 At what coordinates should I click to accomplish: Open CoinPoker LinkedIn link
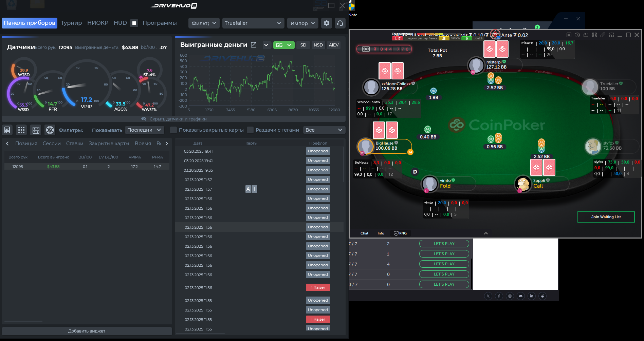click(x=532, y=296)
